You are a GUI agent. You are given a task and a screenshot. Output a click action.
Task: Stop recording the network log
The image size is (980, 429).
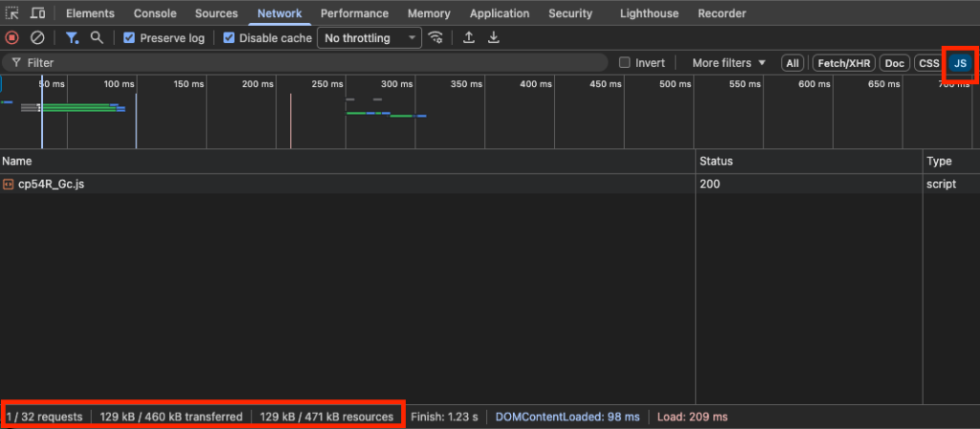[11, 38]
